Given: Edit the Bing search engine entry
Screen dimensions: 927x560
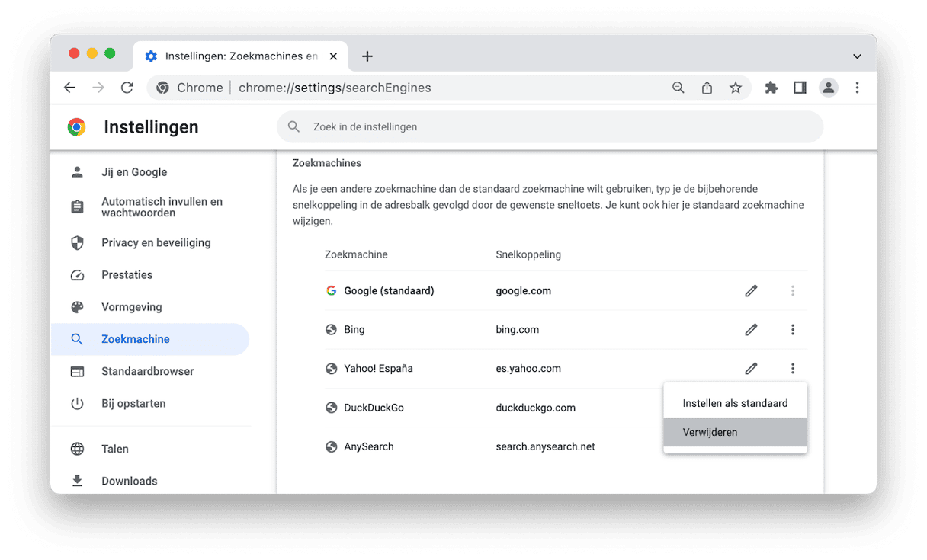Looking at the screenshot, I should pyautogui.click(x=751, y=330).
